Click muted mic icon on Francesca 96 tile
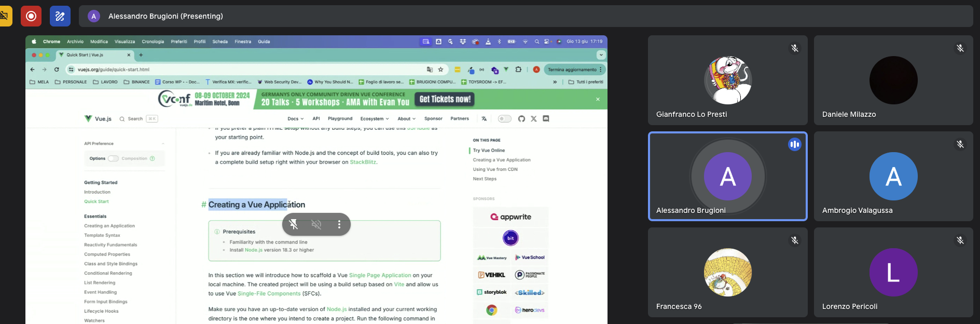This screenshot has height=324, width=980. click(x=794, y=240)
